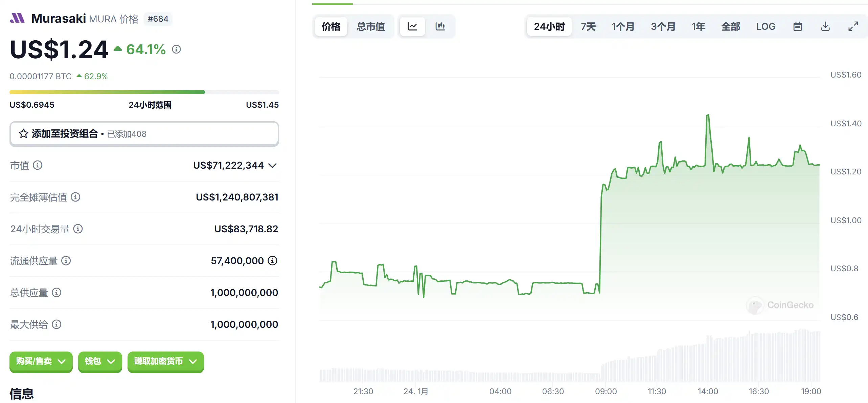Select the 1个月 time range tab
The width and height of the screenshot is (868, 403).
[x=623, y=26]
